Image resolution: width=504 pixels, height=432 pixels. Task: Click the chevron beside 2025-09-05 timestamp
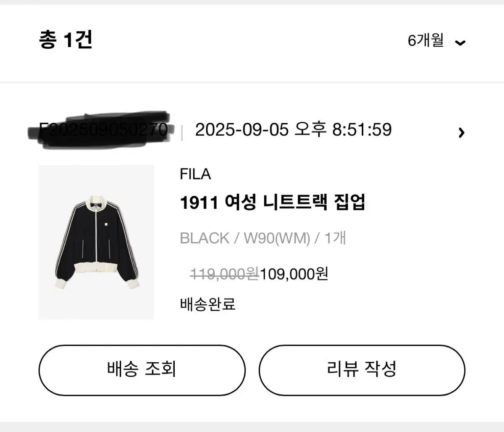(462, 132)
